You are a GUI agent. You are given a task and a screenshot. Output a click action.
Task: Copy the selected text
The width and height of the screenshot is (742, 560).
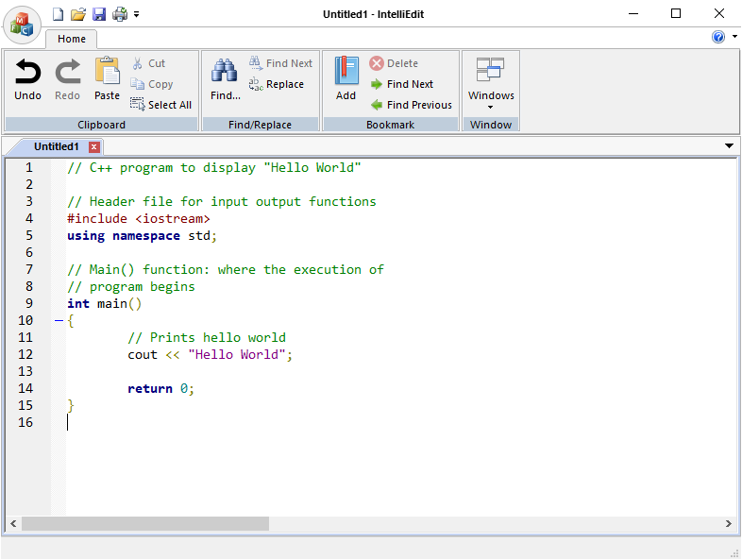click(x=152, y=84)
